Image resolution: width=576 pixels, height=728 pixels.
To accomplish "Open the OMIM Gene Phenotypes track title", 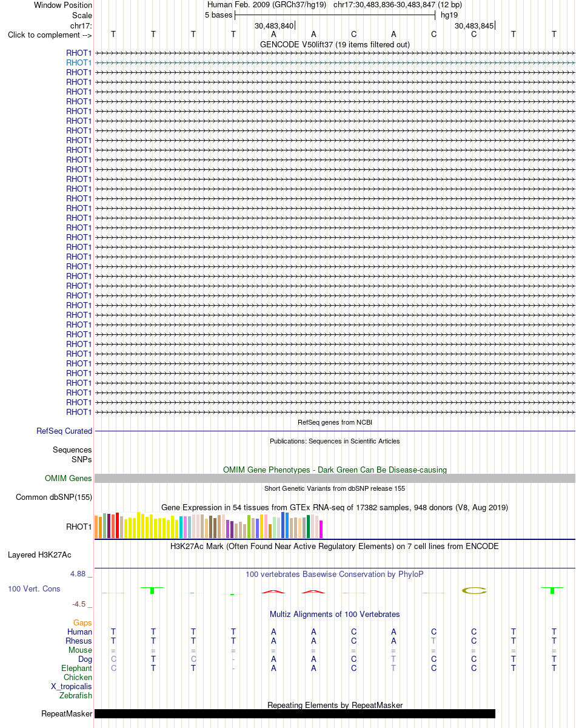I will (335, 470).
